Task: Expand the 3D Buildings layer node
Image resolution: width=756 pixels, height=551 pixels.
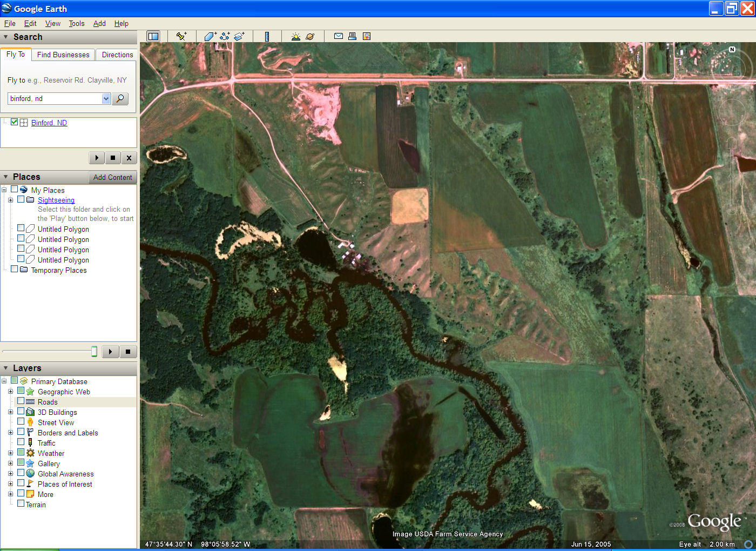Action: coord(10,412)
